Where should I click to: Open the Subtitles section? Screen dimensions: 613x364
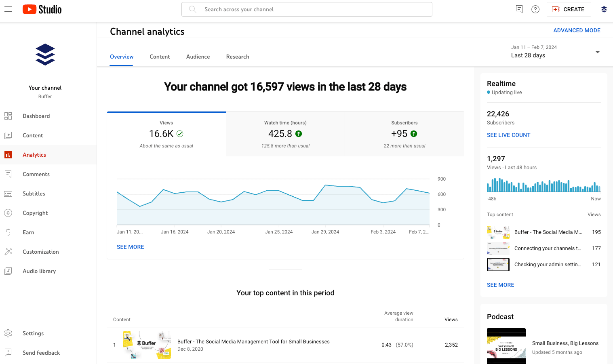34,194
